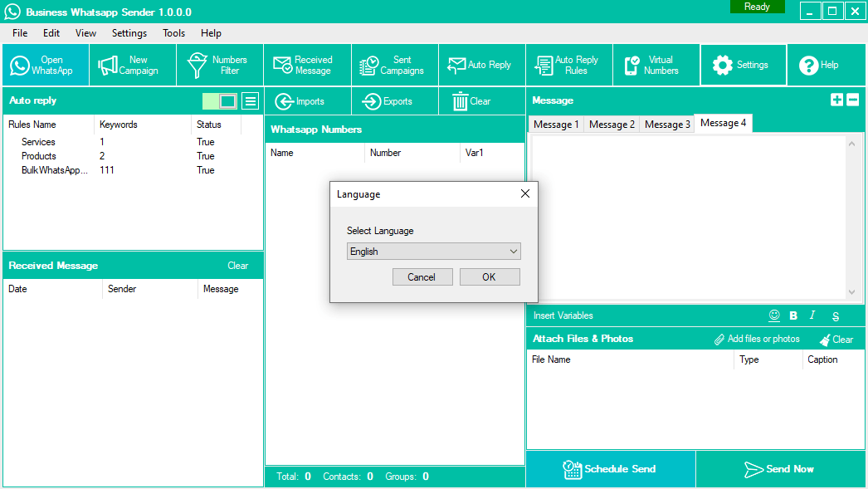Open the Tools menu
This screenshot has width=868, height=489.
point(173,33)
